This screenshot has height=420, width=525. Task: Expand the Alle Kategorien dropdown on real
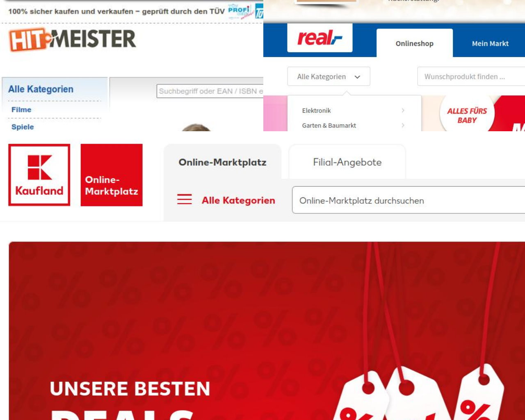pos(329,76)
